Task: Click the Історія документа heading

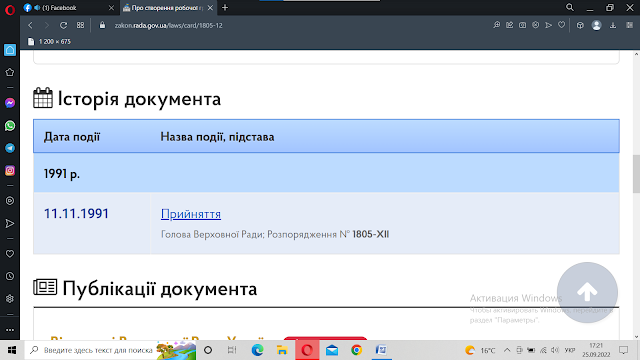Action: [139, 99]
